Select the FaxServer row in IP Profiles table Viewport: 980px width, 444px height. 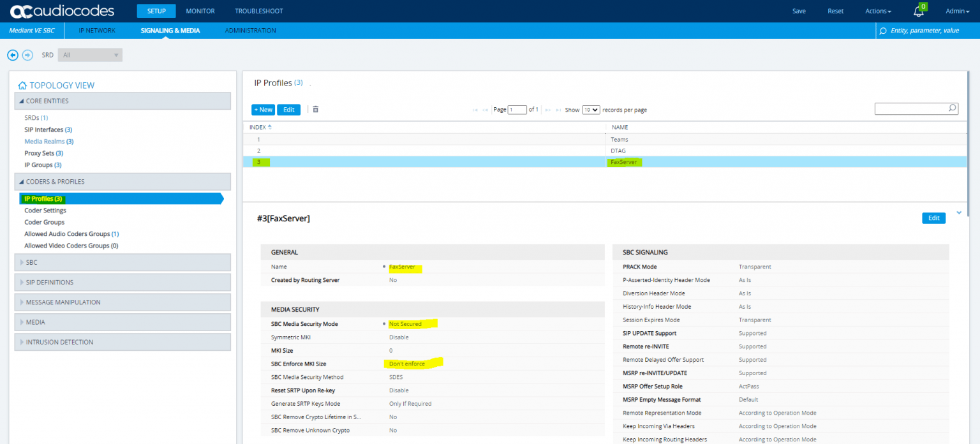point(447,162)
